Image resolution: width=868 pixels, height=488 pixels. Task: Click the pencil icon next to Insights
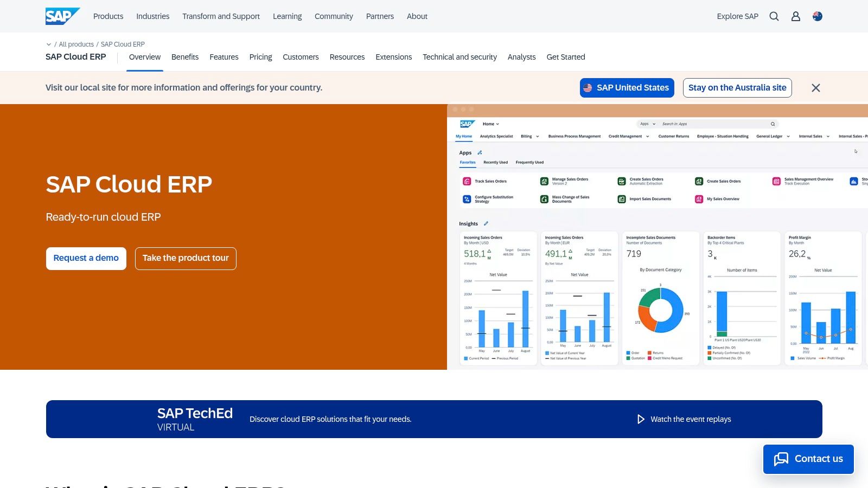pos(485,223)
